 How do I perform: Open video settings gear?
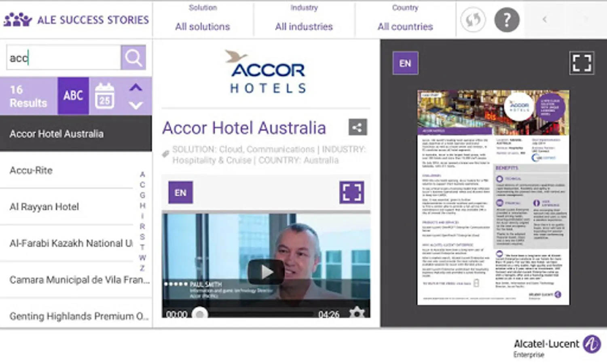click(x=357, y=313)
